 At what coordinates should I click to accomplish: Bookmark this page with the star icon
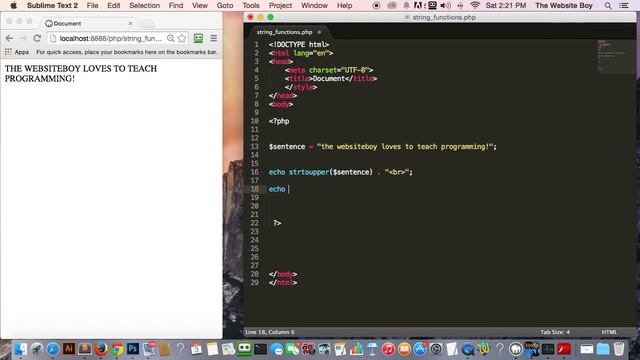(x=182, y=38)
